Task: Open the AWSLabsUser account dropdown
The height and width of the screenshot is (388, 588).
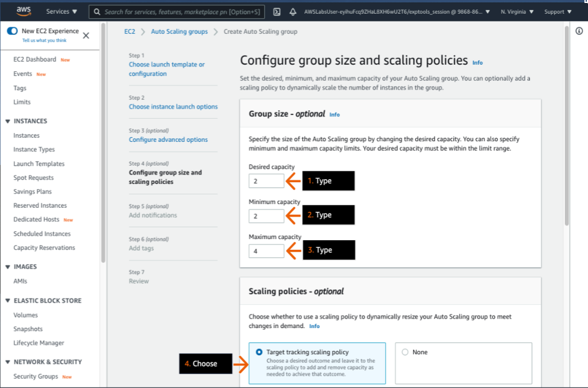Action: click(395, 11)
